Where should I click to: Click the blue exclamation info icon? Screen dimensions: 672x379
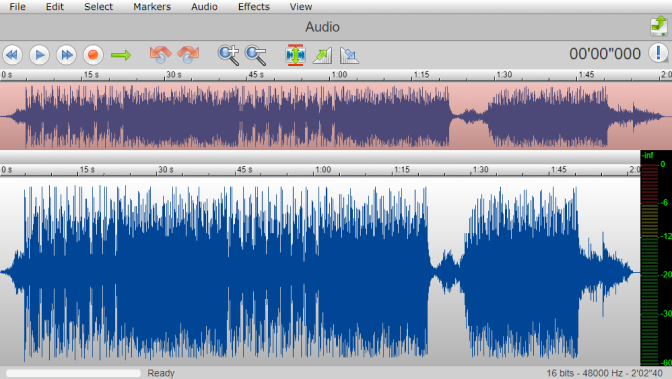[658, 54]
